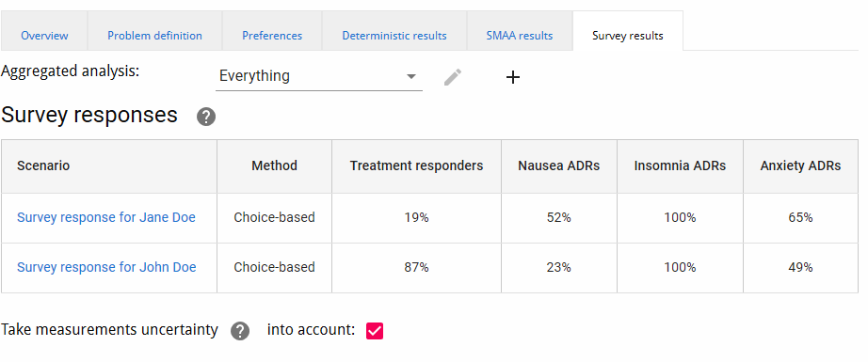Click the pencil edit icon for aggregated analysis
This screenshot has width=868, height=362.
click(453, 77)
